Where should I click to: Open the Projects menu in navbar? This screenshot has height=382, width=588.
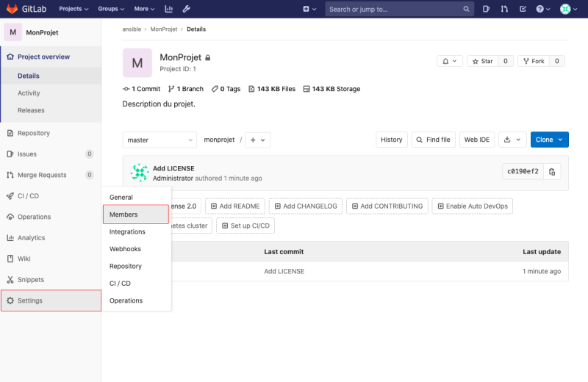coord(73,10)
